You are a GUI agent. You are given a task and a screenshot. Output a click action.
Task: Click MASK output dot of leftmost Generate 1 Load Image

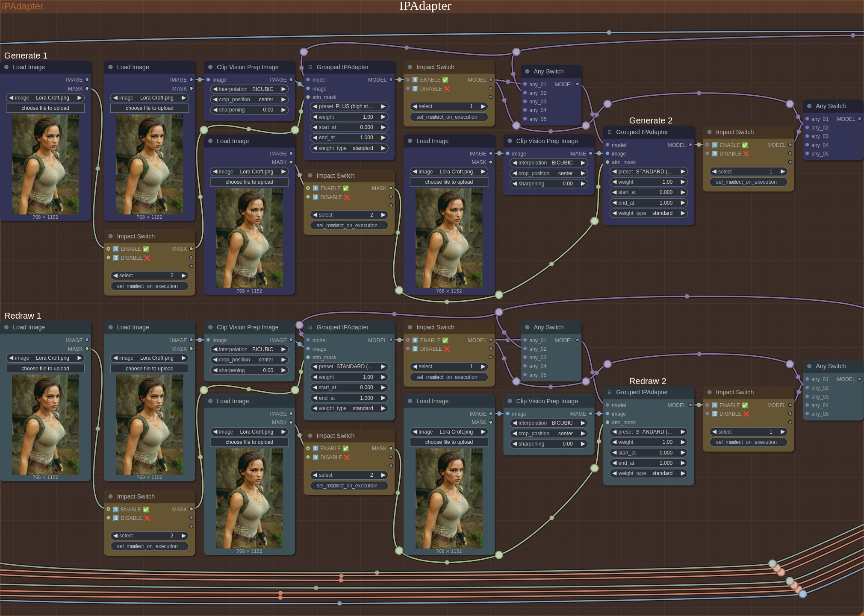pos(87,88)
